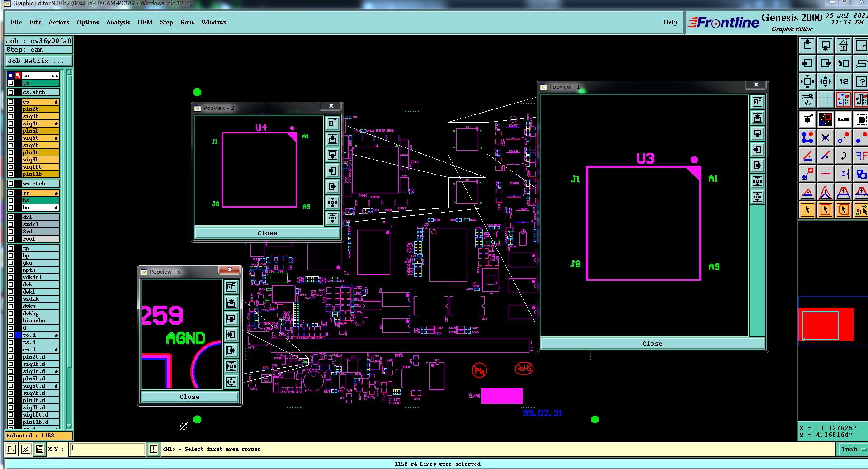
Task: Toggle checkbox for layer pln2t
Action: pos(11,109)
